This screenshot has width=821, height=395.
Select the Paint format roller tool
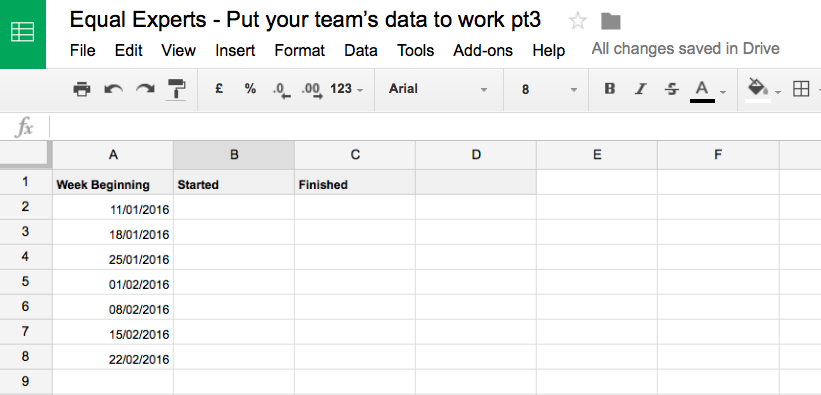pyautogui.click(x=177, y=89)
